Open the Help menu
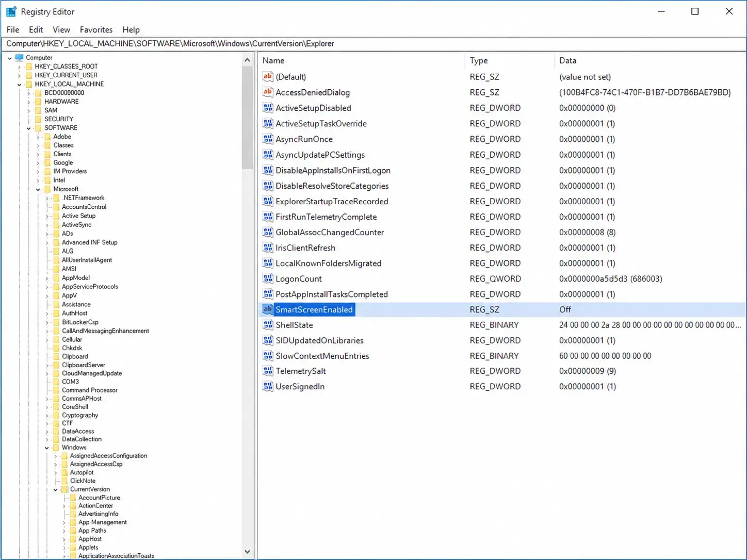This screenshot has height=560, width=747. (131, 30)
